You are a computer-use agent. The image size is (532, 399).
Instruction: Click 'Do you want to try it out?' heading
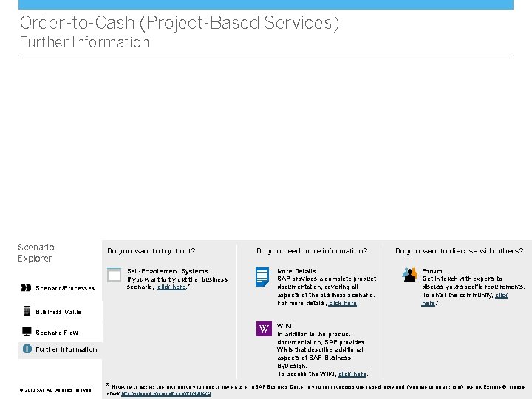pyautogui.click(x=151, y=251)
